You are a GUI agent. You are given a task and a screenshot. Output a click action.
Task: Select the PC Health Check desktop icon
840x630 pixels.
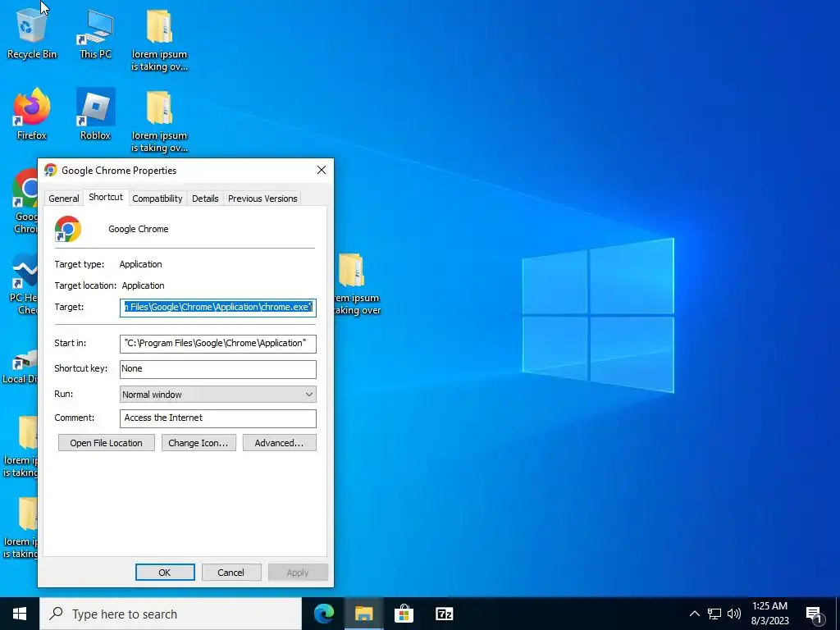pos(24,283)
